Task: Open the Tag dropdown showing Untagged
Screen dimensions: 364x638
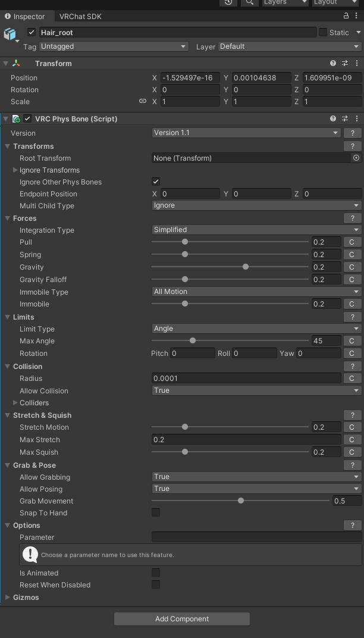Action: click(114, 46)
